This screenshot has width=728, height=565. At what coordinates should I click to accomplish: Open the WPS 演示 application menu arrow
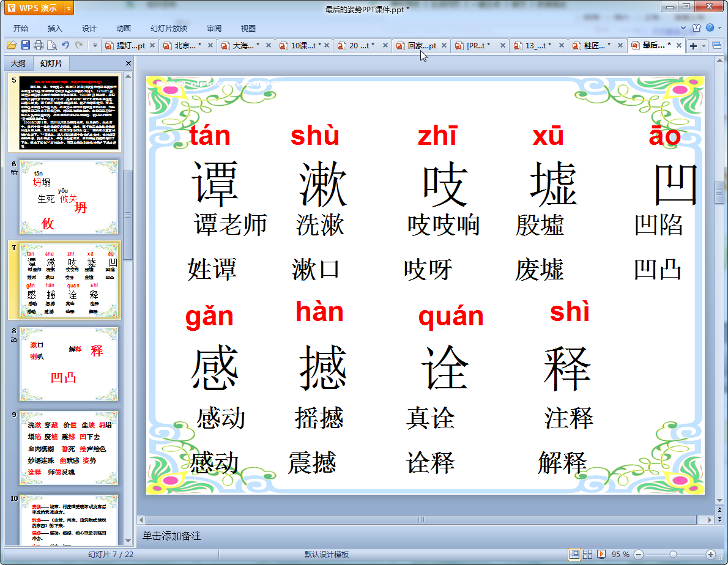[x=69, y=9]
